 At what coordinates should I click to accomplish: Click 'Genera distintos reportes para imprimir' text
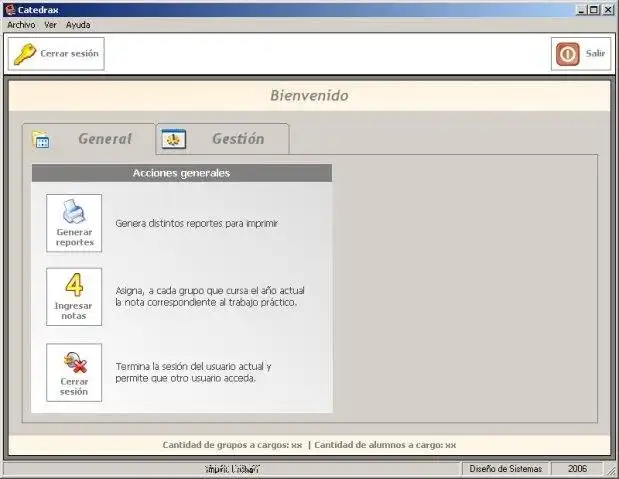(197, 224)
